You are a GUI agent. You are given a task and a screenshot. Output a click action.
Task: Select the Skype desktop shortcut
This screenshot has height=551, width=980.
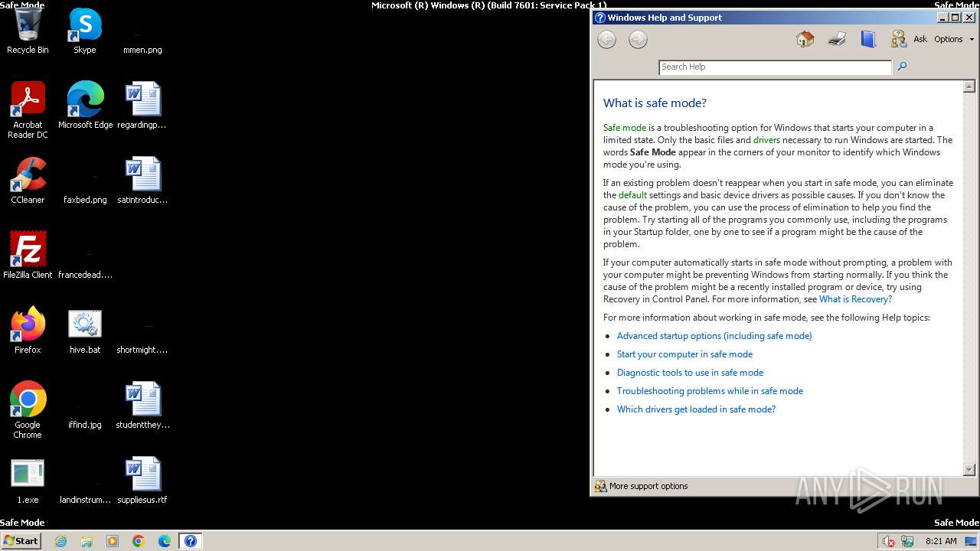click(x=85, y=32)
